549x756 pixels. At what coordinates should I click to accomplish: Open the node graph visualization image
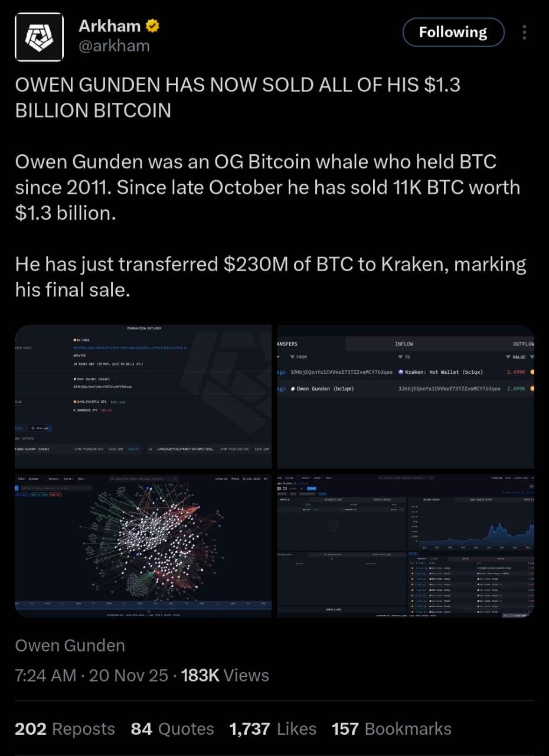coord(143,543)
